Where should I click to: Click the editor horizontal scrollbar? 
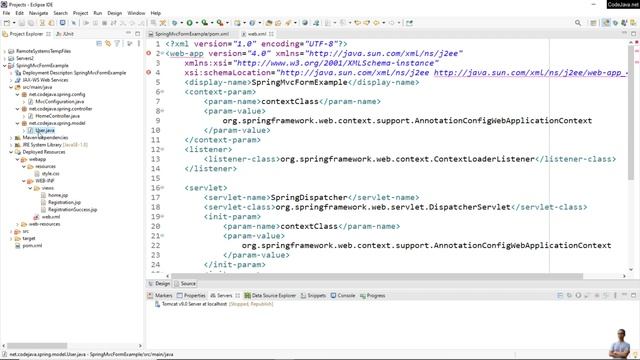[377, 276]
